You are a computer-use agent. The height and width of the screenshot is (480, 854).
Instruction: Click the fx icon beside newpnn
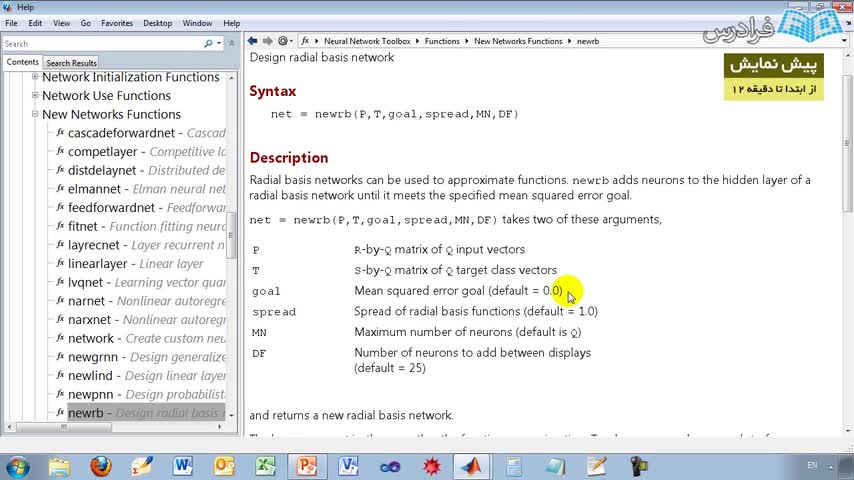click(60, 393)
